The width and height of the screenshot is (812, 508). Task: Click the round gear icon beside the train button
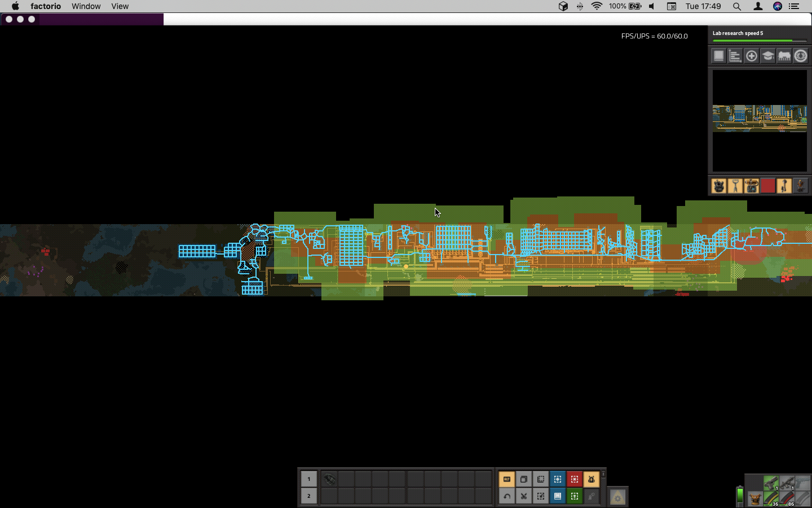[x=800, y=56]
